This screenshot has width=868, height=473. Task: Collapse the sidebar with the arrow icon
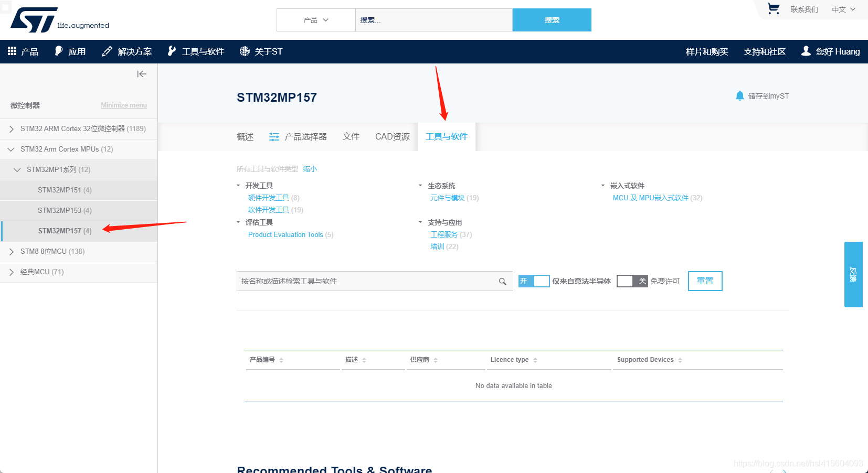pyautogui.click(x=142, y=74)
